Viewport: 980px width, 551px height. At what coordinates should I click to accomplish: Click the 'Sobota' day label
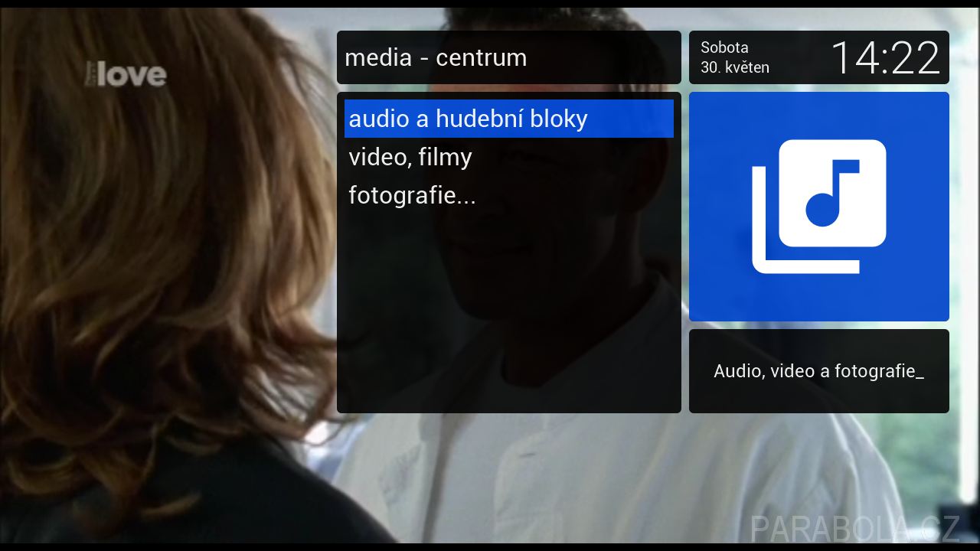tap(724, 47)
